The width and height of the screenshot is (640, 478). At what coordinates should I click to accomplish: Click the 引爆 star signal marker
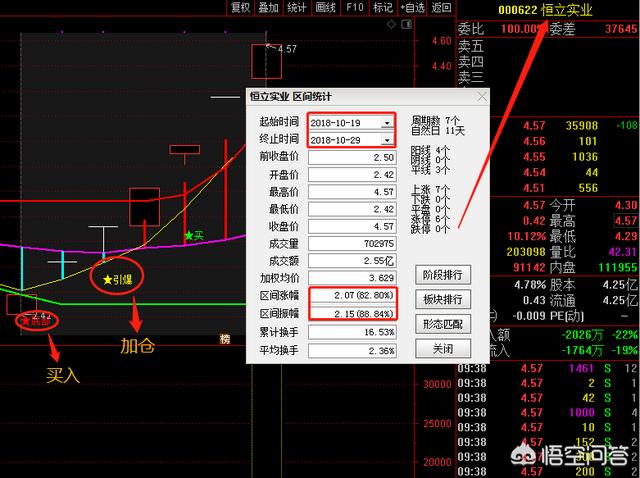click(x=118, y=280)
